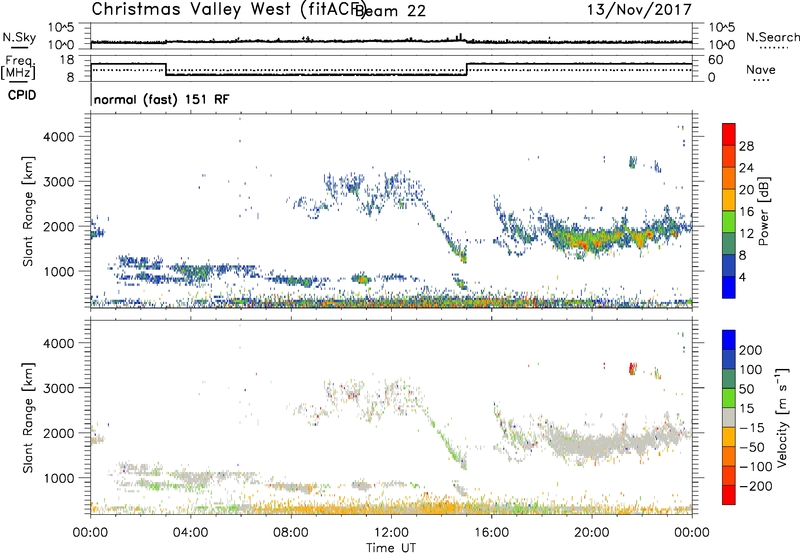
Task: Click the '200' tick on the velocity scale
Action: [x=751, y=350]
